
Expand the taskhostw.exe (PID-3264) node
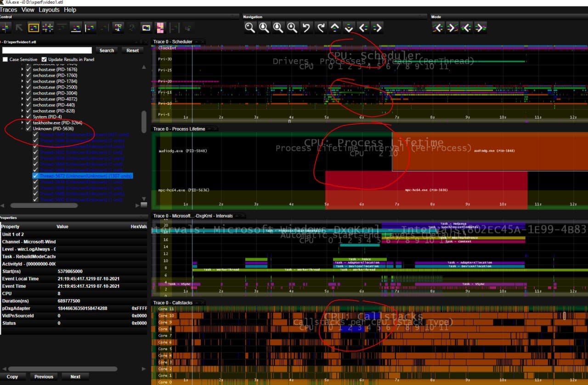click(x=22, y=123)
